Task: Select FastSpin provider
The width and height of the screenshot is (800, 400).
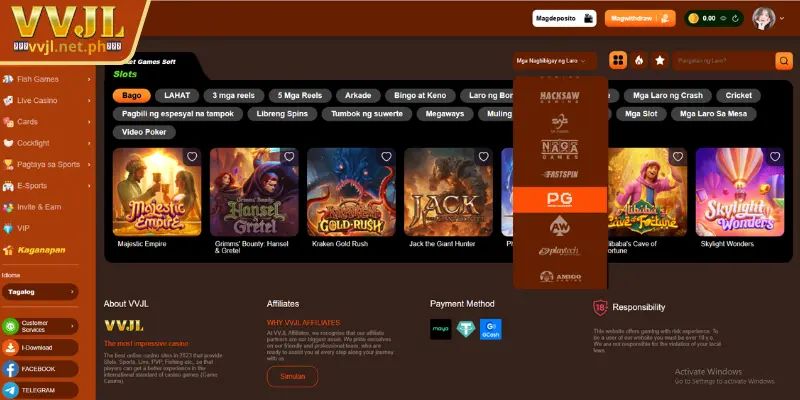Action: (x=560, y=174)
